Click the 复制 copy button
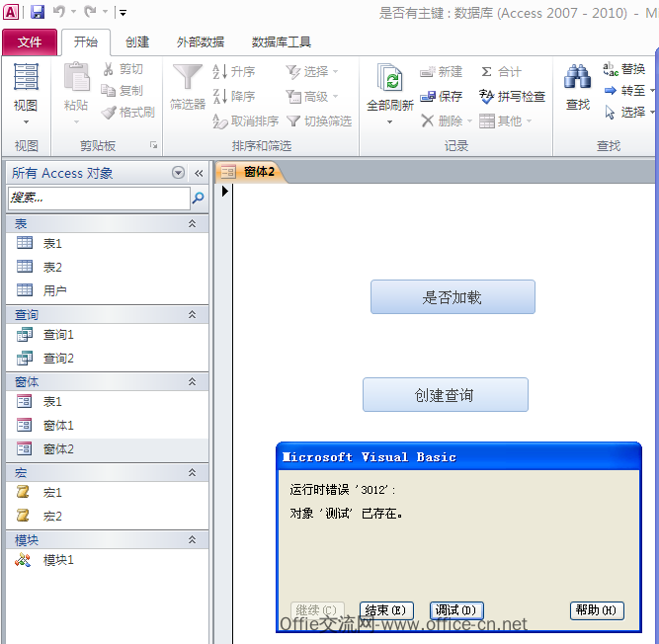This screenshot has width=659, height=644. point(123,90)
